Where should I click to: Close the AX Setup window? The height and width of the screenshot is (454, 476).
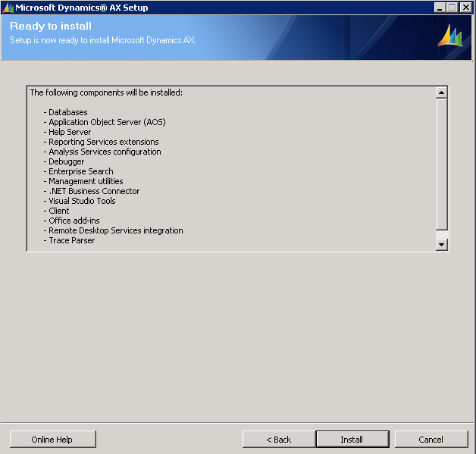click(x=465, y=8)
